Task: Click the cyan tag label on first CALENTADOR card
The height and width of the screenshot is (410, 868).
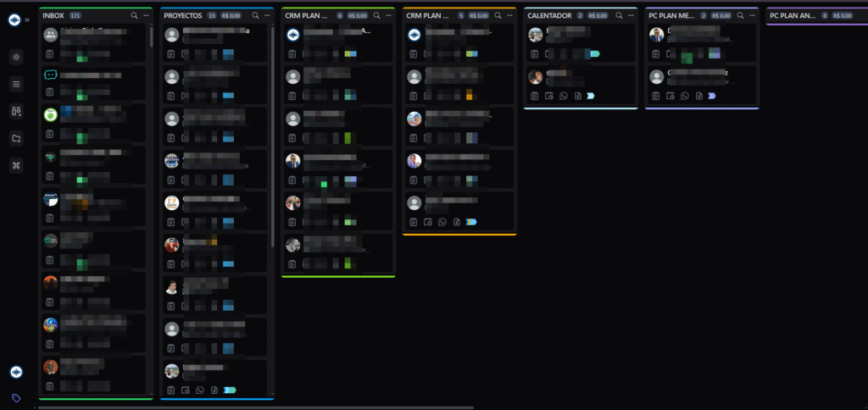Action: (x=594, y=54)
